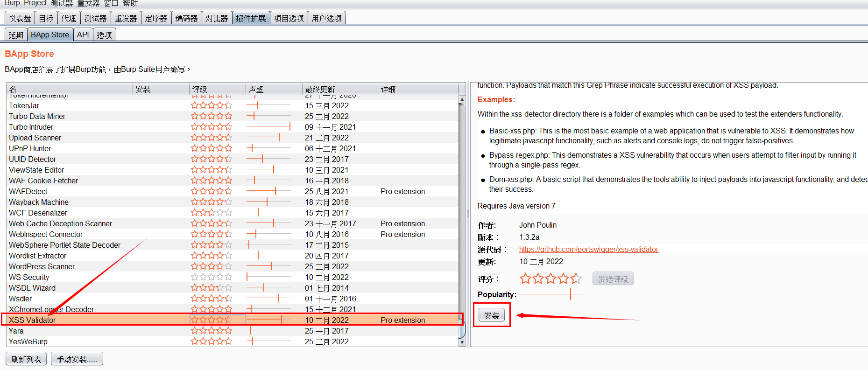
Task: Sort list by 声望 column header
Action: [x=274, y=89]
